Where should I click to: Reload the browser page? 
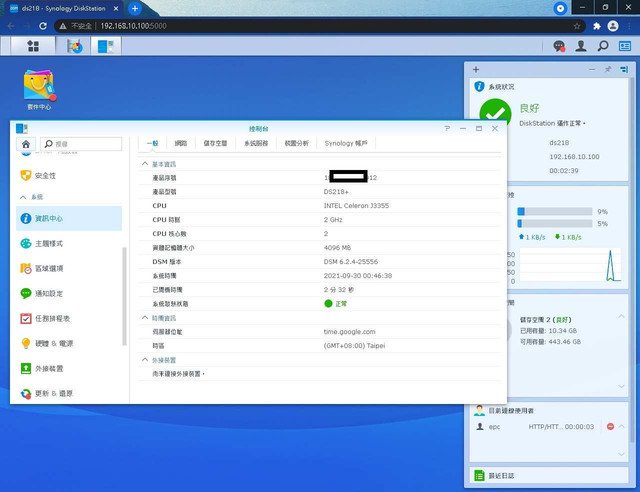[x=43, y=26]
